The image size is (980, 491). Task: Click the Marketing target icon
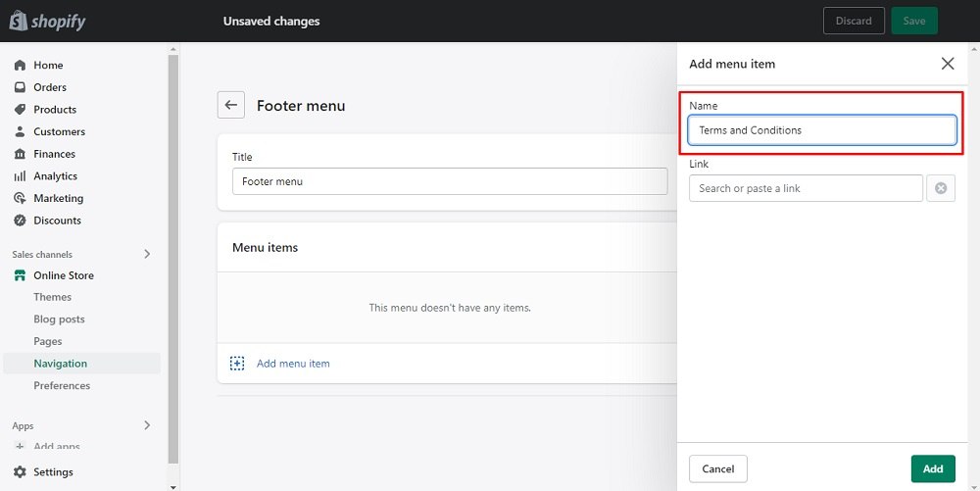[20, 198]
